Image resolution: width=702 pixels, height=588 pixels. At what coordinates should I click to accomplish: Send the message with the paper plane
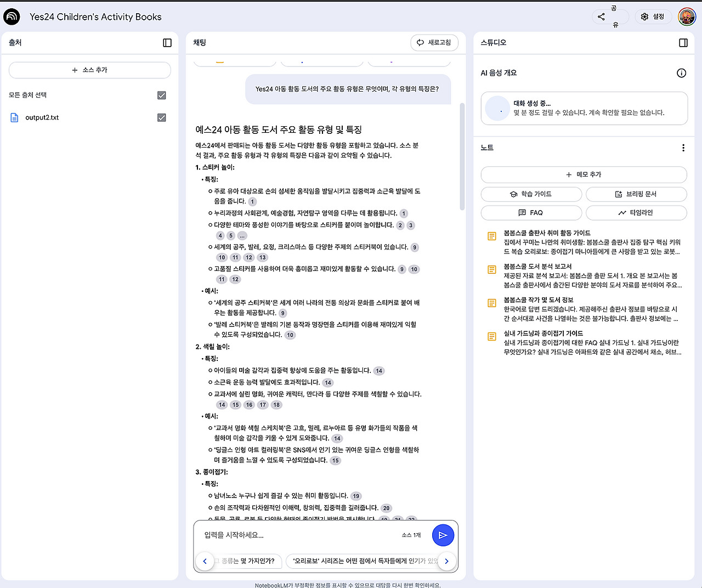coord(443,535)
